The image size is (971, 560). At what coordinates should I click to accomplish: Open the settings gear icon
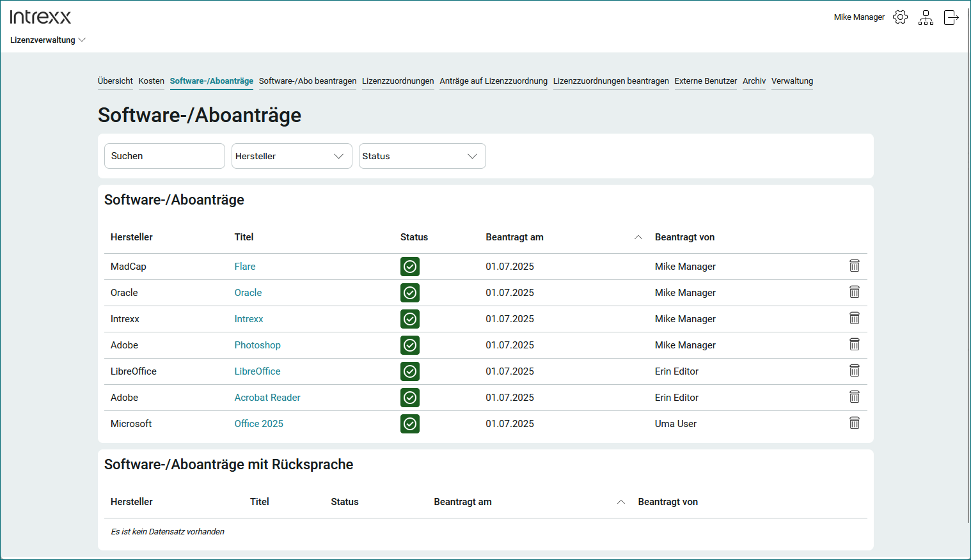[x=900, y=17]
